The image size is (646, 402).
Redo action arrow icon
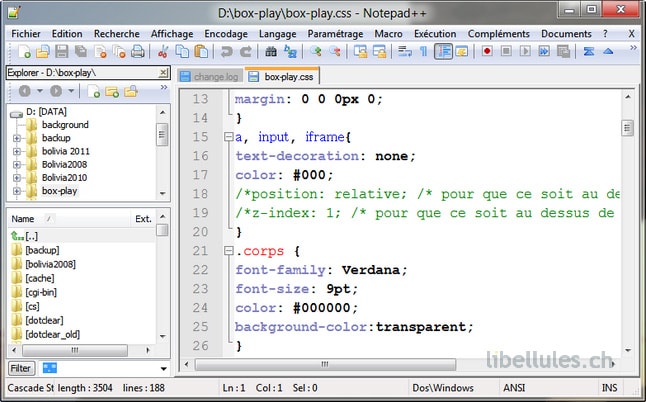(x=246, y=51)
